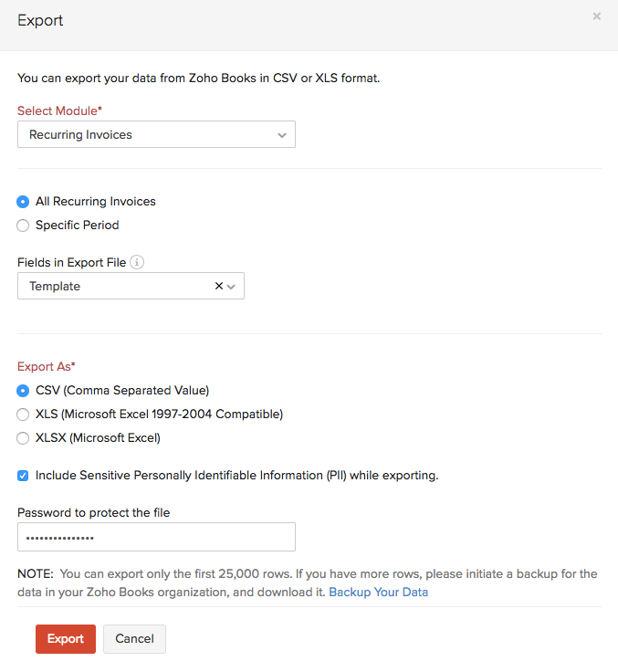The image size is (618, 672).
Task: Select CSV (Comma Separated Value) format
Action: point(24,391)
